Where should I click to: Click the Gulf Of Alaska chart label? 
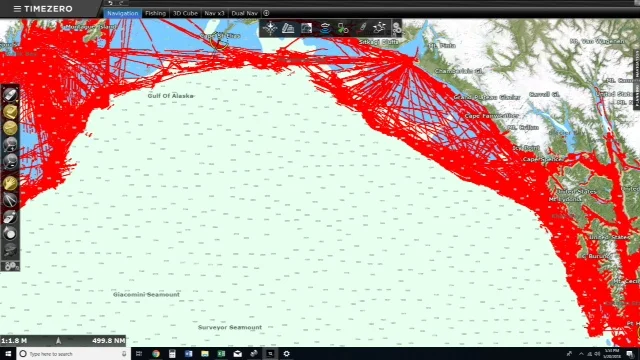pos(171,96)
